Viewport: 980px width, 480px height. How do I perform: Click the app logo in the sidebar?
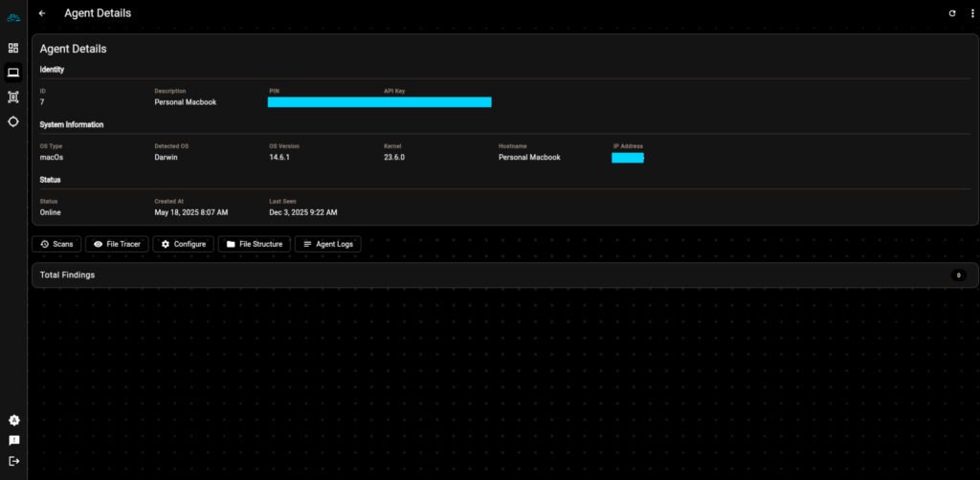[x=13, y=17]
